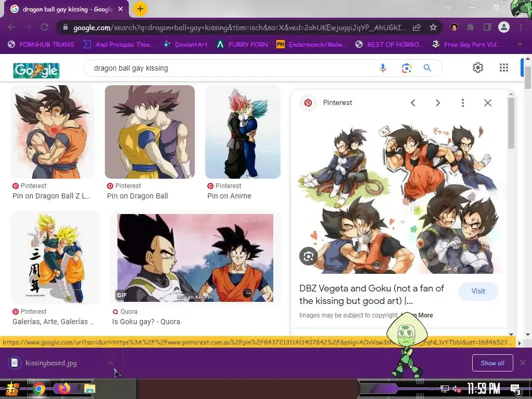532x399 pixels.
Task: Open the DeviantArt bookmark
Action: [x=185, y=45]
